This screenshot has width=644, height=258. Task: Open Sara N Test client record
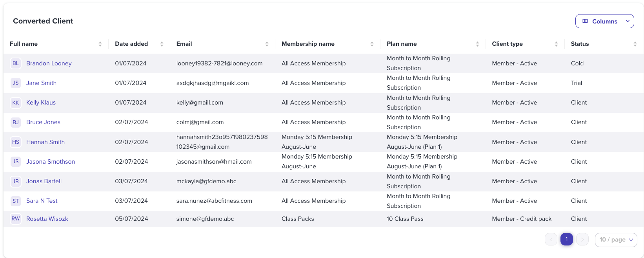click(x=42, y=201)
